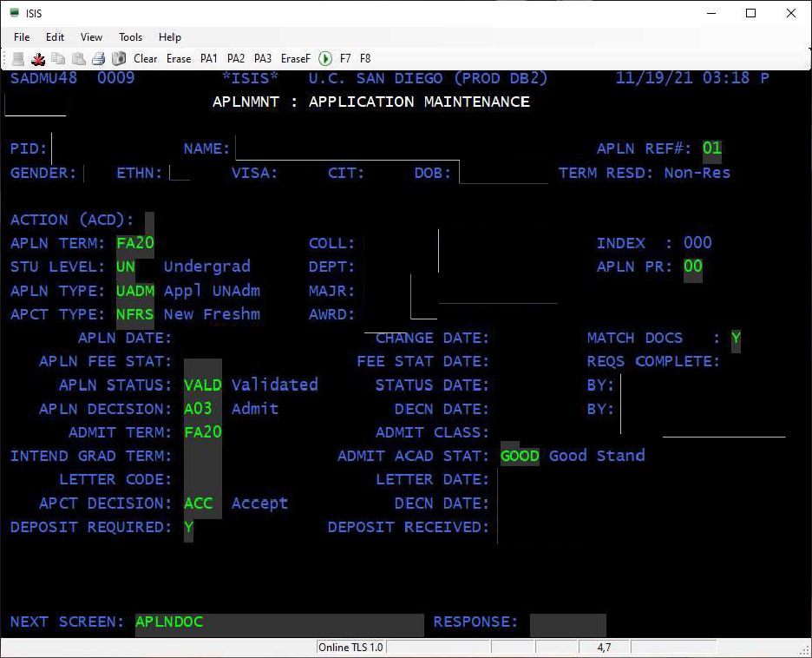Viewport: 812px width, 658px height.
Task: Click the EraseF toolbar button
Action: pos(295,58)
